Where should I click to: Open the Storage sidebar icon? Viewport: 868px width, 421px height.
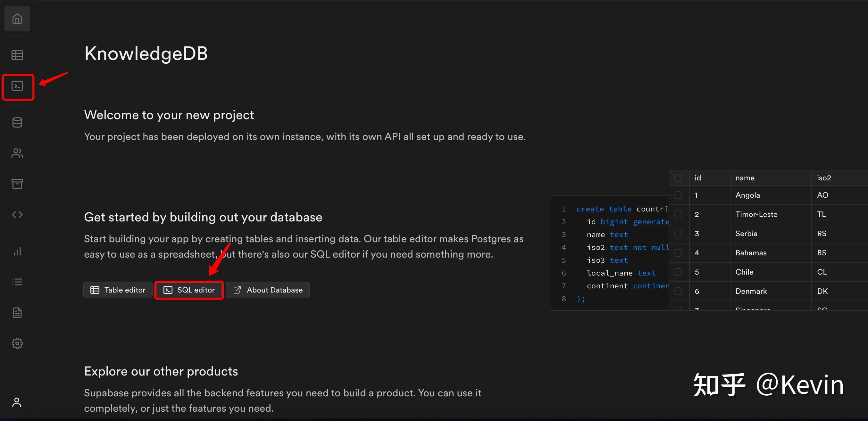pyautogui.click(x=17, y=184)
